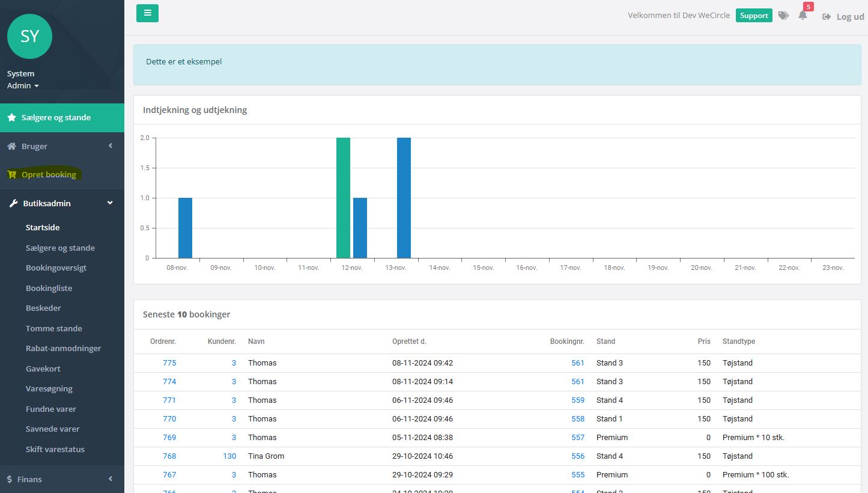Click the hamburger menu toggle button
This screenshot has height=493, width=868.
pyautogui.click(x=147, y=13)
